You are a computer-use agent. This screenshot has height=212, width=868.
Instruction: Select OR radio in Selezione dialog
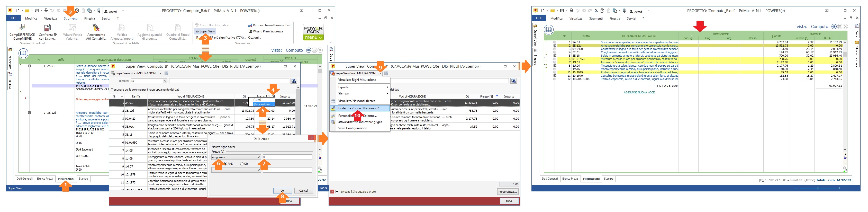242,164
